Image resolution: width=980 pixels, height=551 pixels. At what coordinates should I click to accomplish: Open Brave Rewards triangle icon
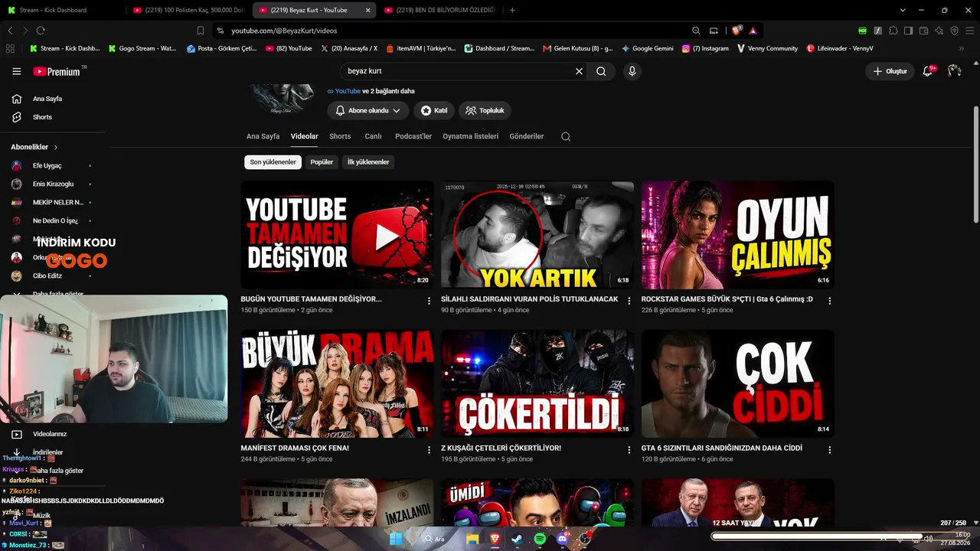coord(753,31)
